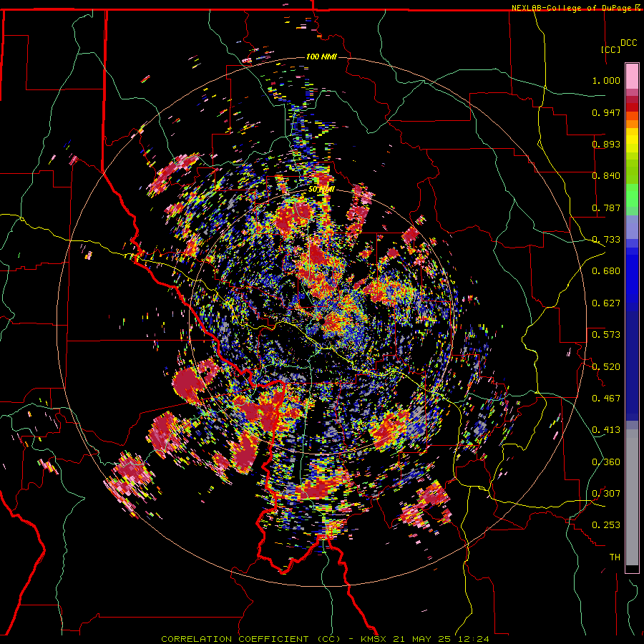This screenshot has width=644, height=644.
Task: Select the 0.733 scale value
Action: 606,240
